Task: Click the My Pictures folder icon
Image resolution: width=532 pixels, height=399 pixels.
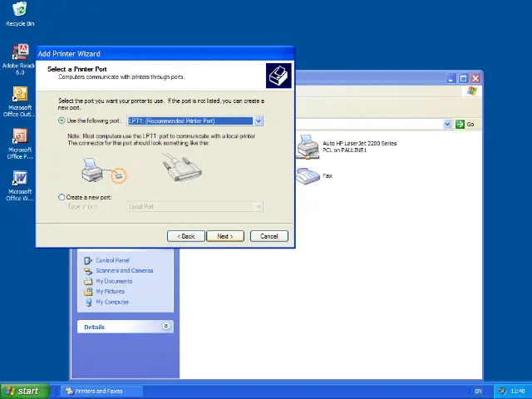Action: 88,292
